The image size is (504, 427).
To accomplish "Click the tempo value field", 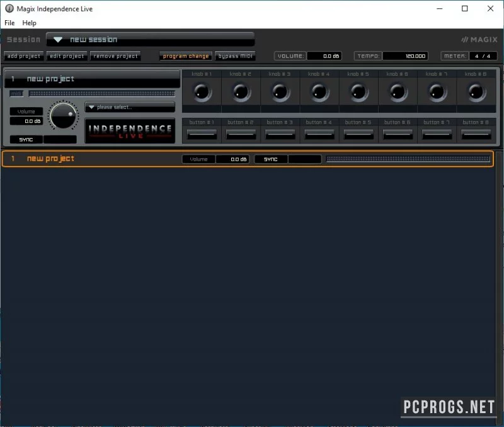I will tap(405, 56).
